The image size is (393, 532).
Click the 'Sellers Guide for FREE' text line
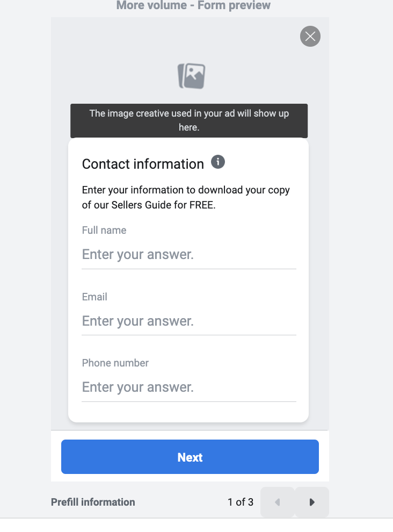149,205
